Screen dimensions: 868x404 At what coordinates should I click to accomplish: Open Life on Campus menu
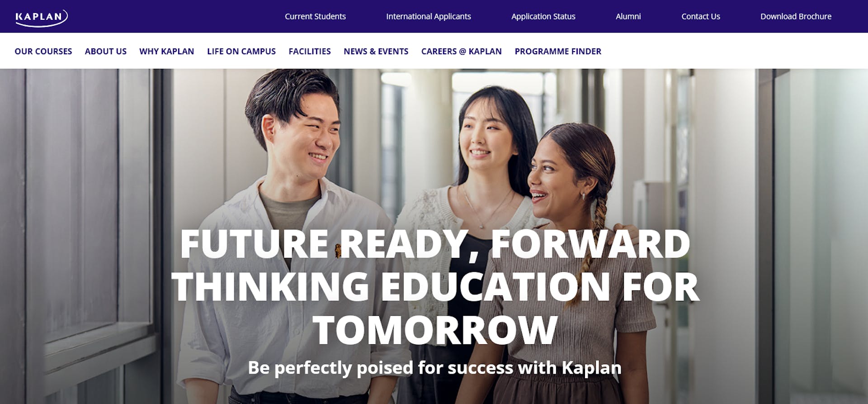tap(241, 52)
